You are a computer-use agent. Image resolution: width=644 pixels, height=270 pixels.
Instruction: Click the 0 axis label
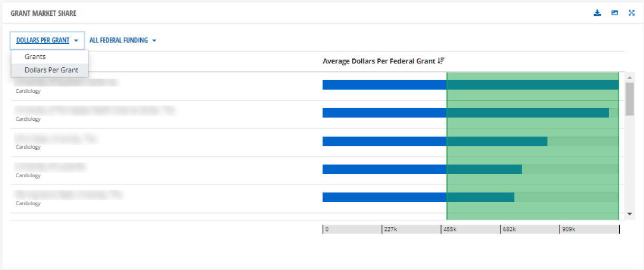point(327,229)
